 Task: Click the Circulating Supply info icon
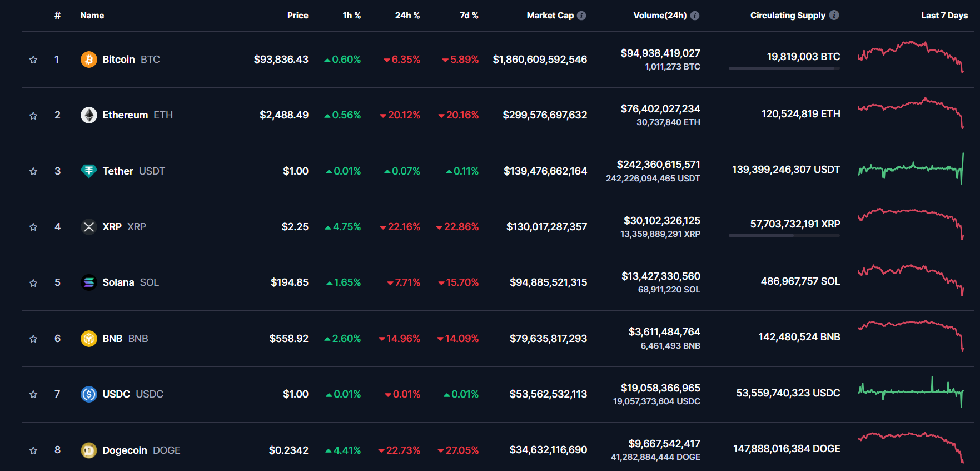(x=834, y=15)
